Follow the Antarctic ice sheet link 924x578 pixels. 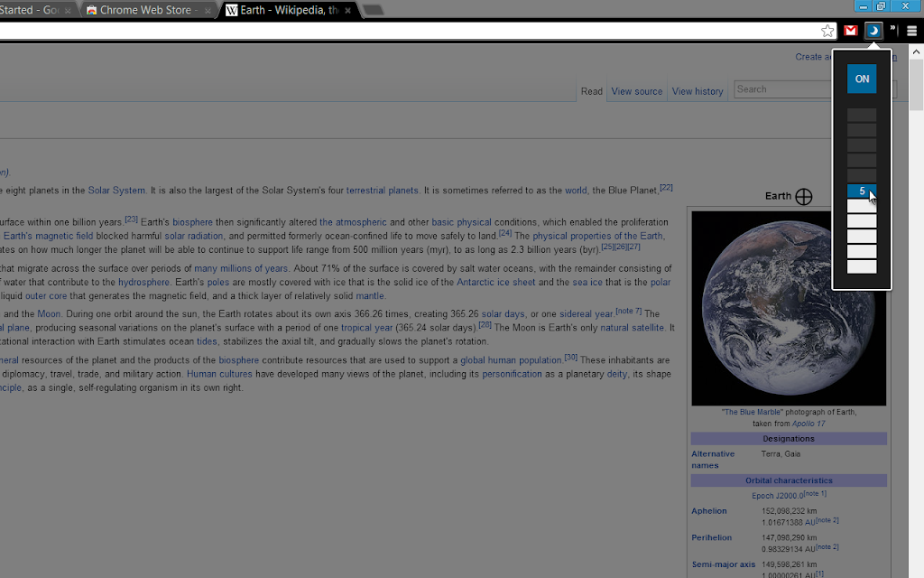(495, 282)
